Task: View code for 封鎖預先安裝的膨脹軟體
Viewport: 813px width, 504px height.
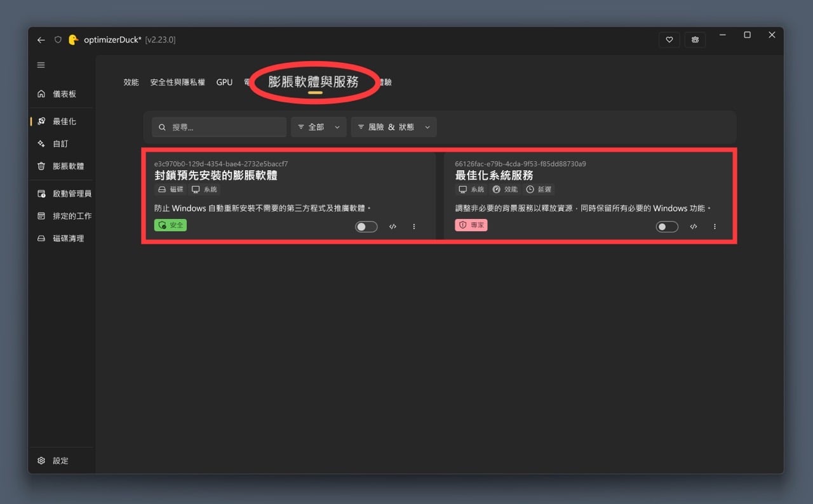Action: click(393, 227)
